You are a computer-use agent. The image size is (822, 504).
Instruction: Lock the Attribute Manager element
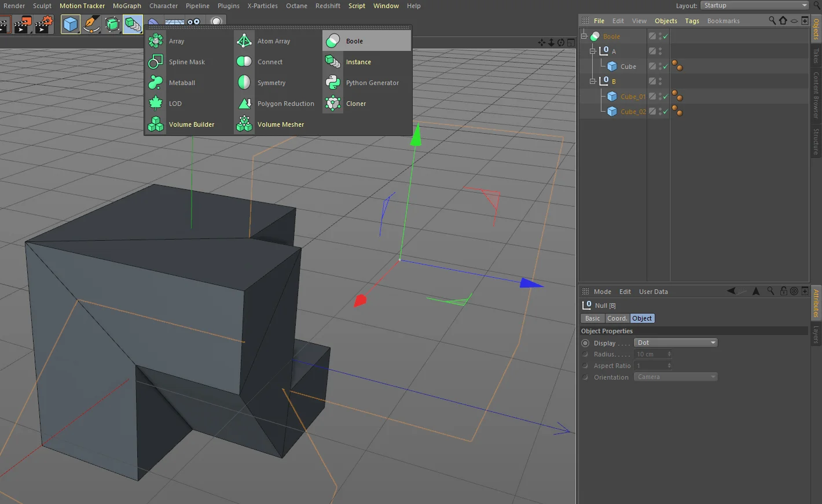click(x=783, y=291)
